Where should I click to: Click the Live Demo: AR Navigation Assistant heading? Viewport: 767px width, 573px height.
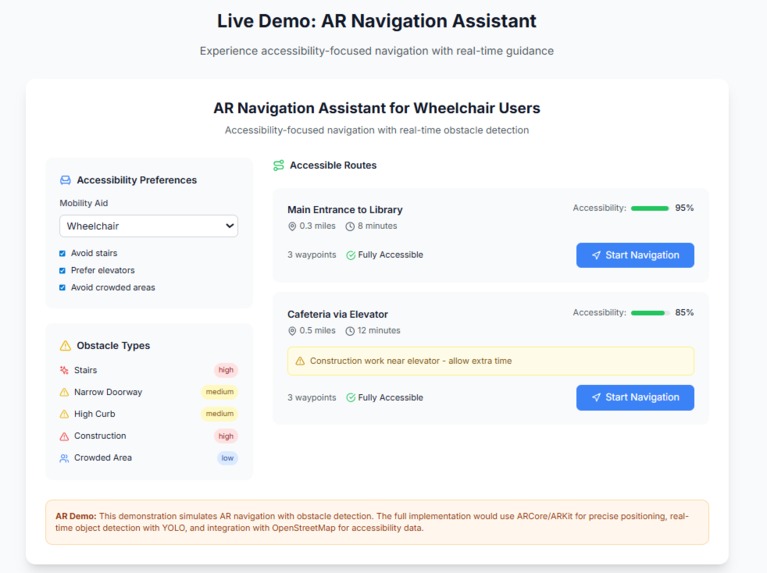pos(377,21)
